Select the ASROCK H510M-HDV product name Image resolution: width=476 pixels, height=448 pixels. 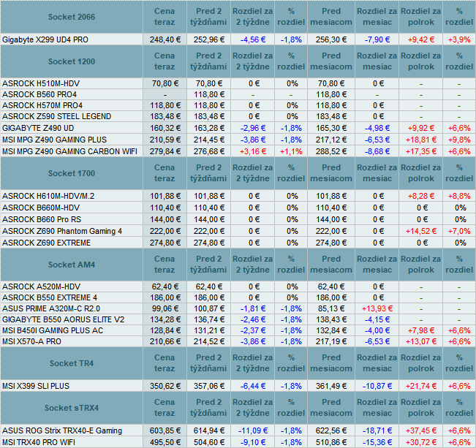tap(41, 83)
